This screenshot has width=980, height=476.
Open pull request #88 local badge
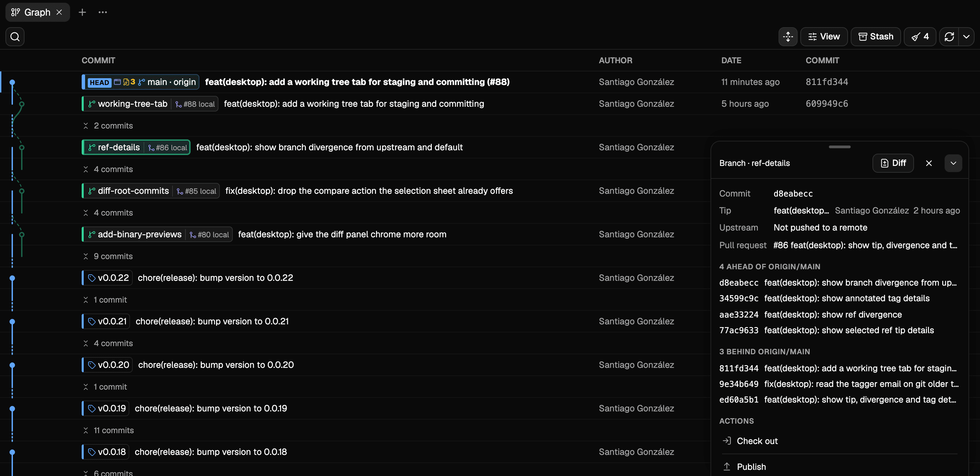[195, 104]
